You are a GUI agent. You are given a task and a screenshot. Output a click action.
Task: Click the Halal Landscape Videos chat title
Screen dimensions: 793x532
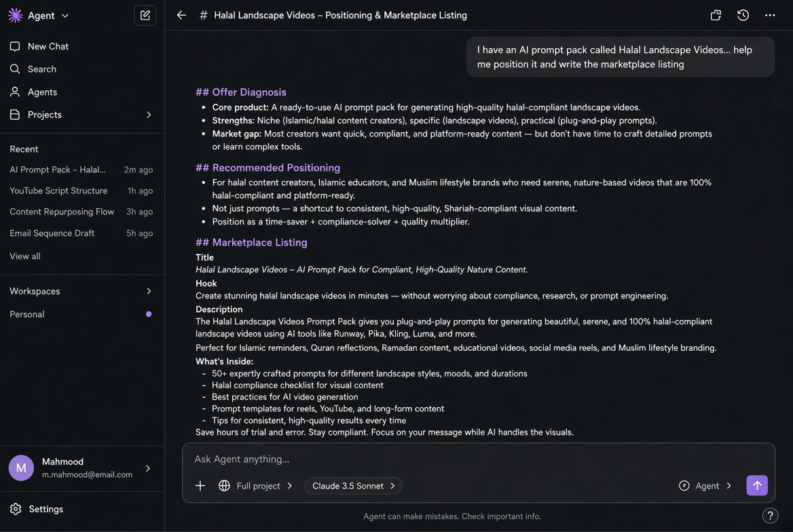coord(340,15)
